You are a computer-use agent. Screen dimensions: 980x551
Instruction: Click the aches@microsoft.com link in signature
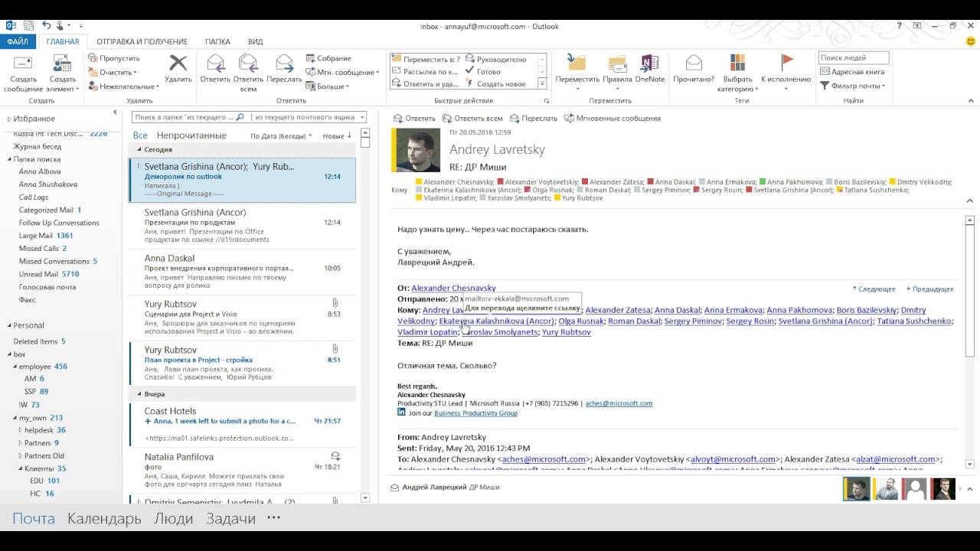pos(619,403)
